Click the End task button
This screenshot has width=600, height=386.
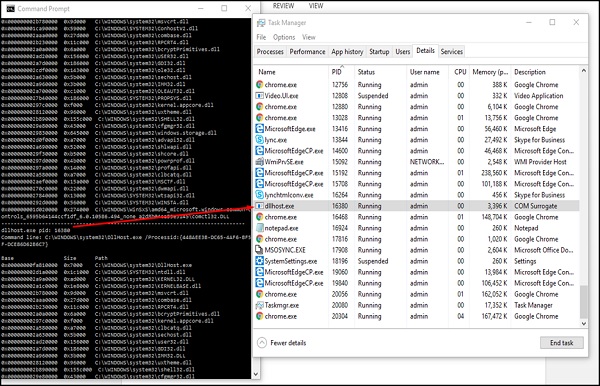[562, 343]
